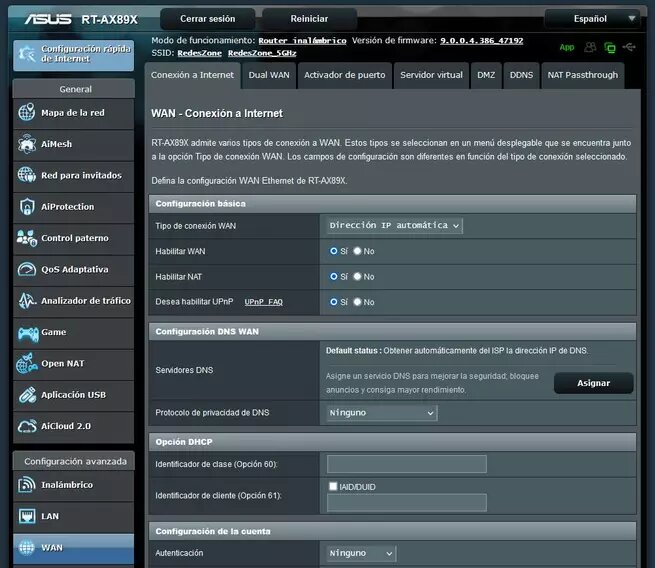The height and width of the screenshot is (568, 655).
Task: Select No for Habilitar WAN
Action: coord(357,251)
